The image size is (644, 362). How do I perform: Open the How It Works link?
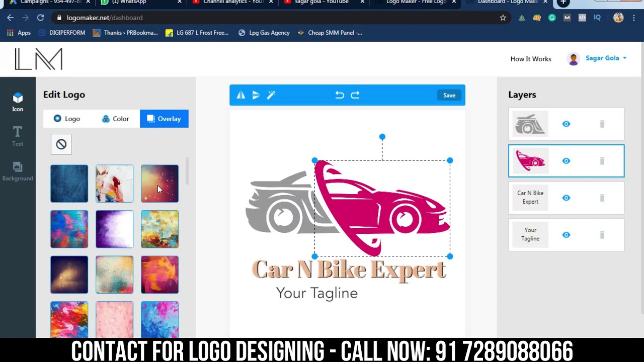coord(530,59)
